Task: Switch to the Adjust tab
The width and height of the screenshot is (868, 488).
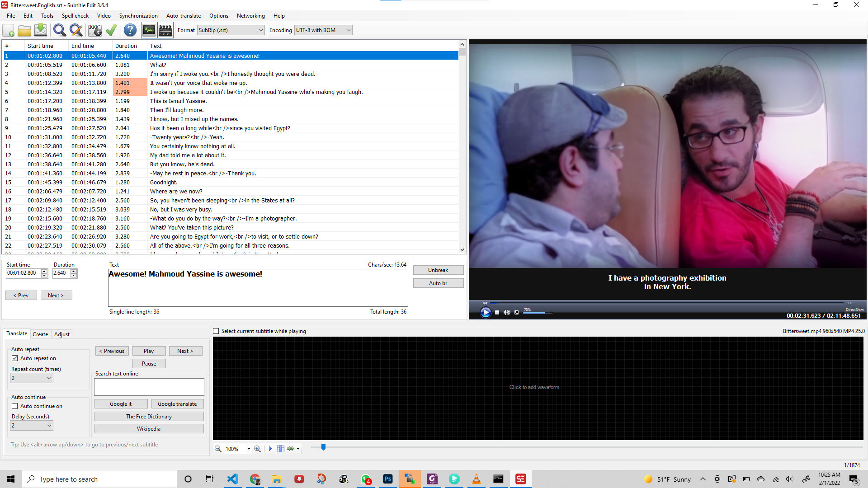Action: click(62, 334)
